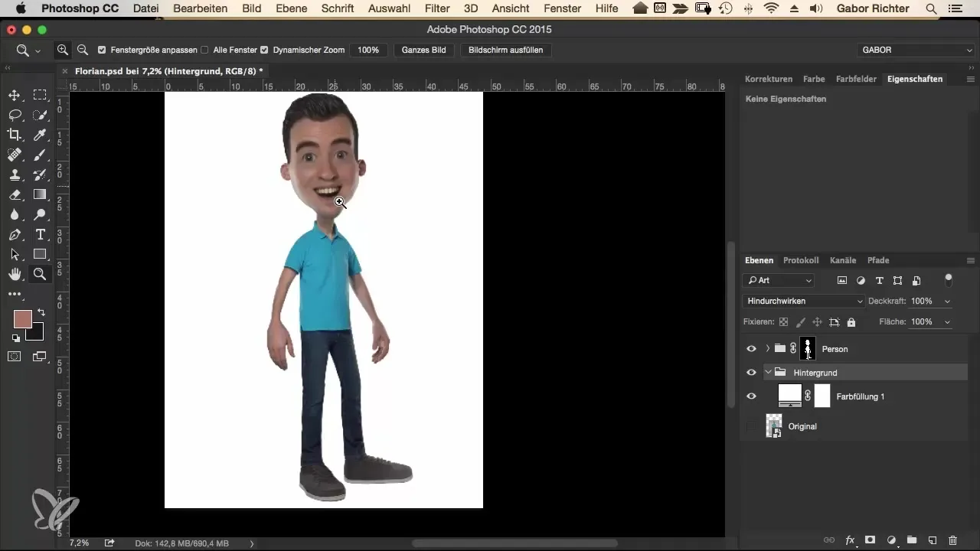Add a layer mask from panel bottom
Image resolution: width=980 pixels, height=551 pixels.
pos(871,540)
